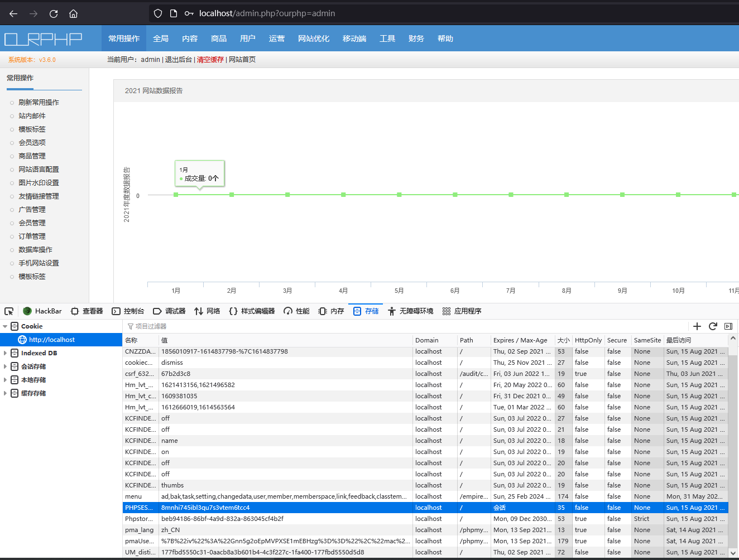Image resolution: width=739 pixels, height=560 pixels.
Task: Sort cookies by the Domain column header
Action: 435,340
